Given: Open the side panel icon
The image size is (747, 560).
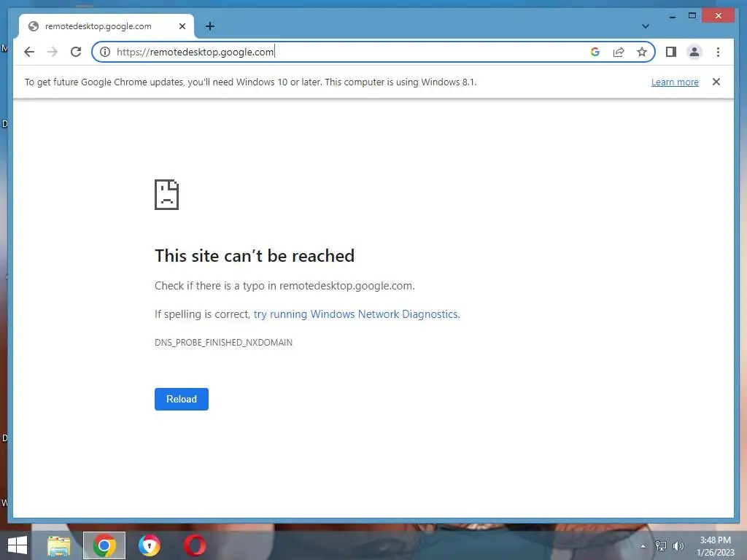Looking at the screenshot, I should 671,52.
